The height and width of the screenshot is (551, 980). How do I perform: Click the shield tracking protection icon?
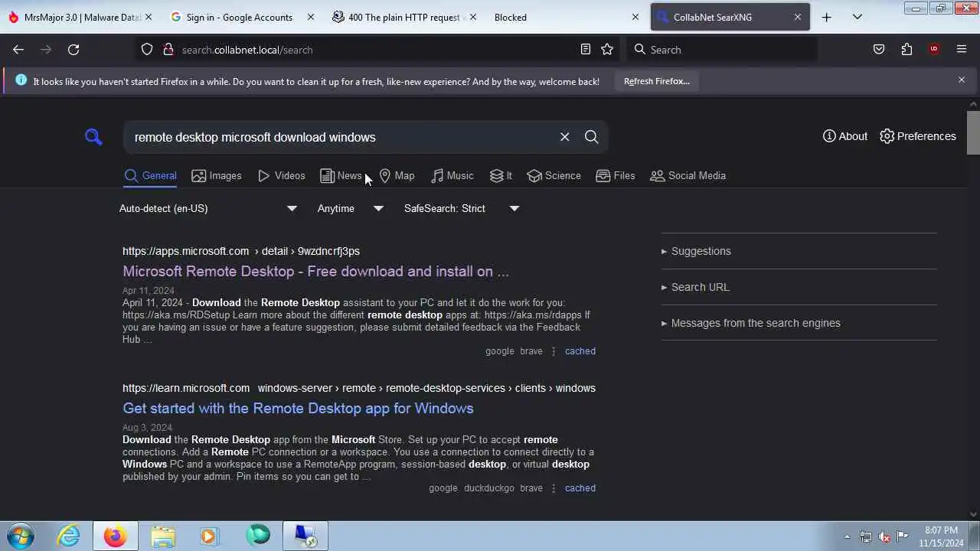[147, 50]
